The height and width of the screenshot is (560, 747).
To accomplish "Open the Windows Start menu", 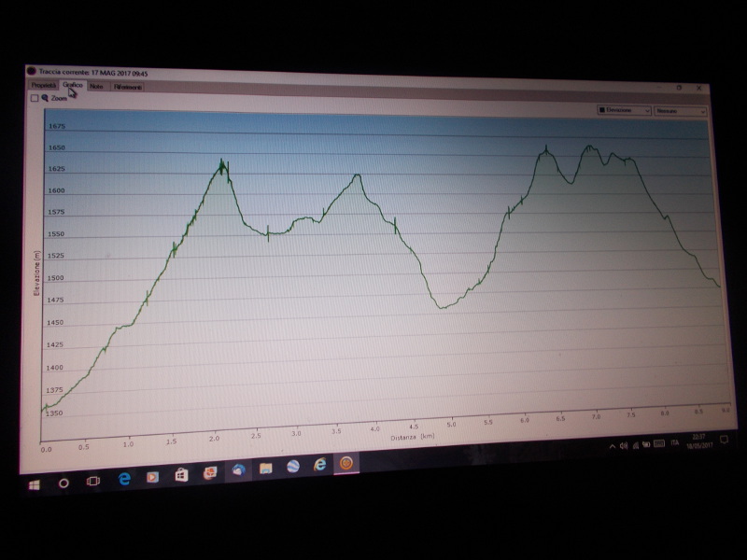I will pyautogui.click(x=35, y=483).
